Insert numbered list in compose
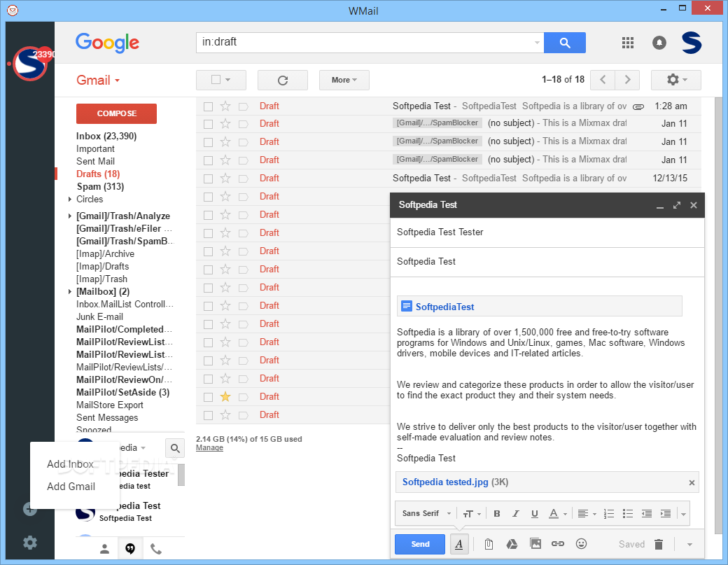728x565 pixels. coord(609,513)
